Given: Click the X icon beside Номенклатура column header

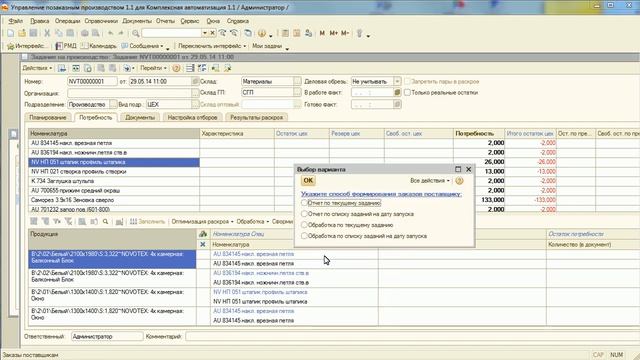Looking at the screenshot, I should (x=203, y=244).
